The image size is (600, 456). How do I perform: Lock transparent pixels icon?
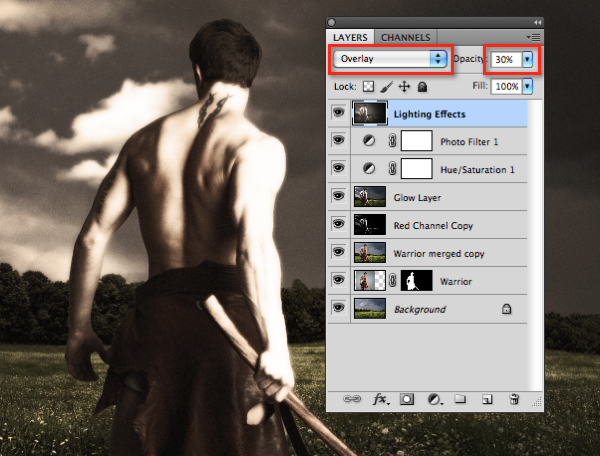click(x=368, y=86)
